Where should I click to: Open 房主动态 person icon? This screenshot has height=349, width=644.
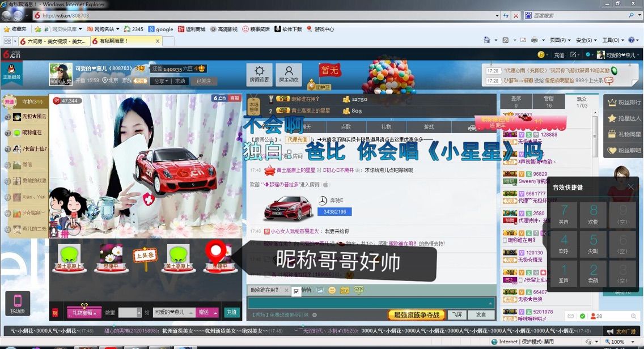(x=289, y=74)
